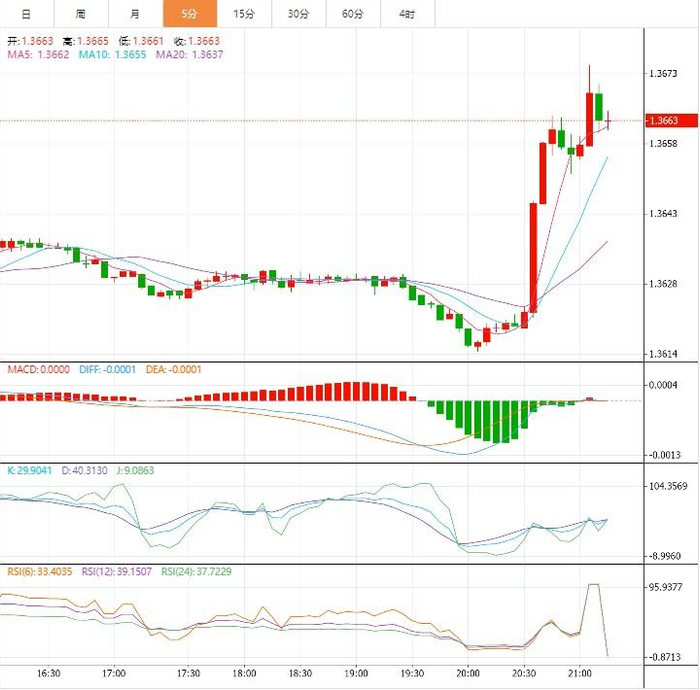Click the red 1.3663 current price tag
Image resolution: width=700 pixels, height=690 pixels.
pos(671,121)
